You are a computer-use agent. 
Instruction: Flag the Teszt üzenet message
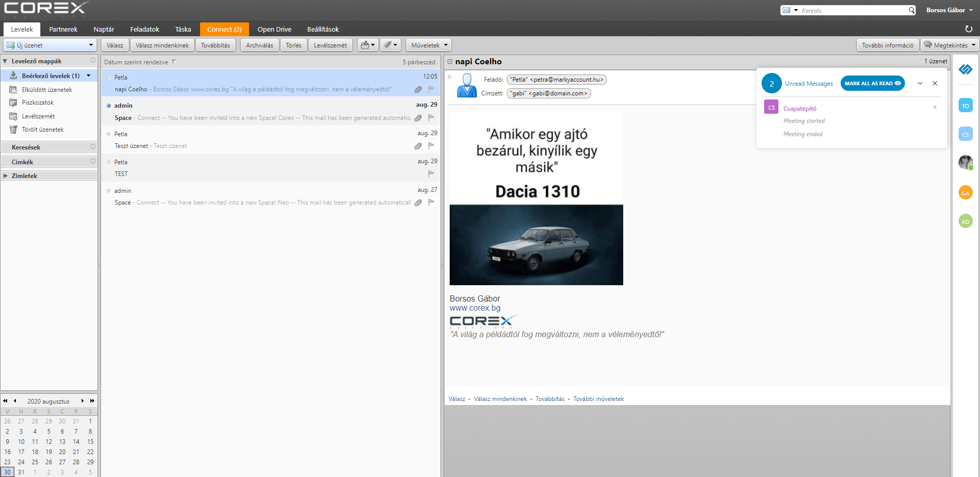[431, 145]
